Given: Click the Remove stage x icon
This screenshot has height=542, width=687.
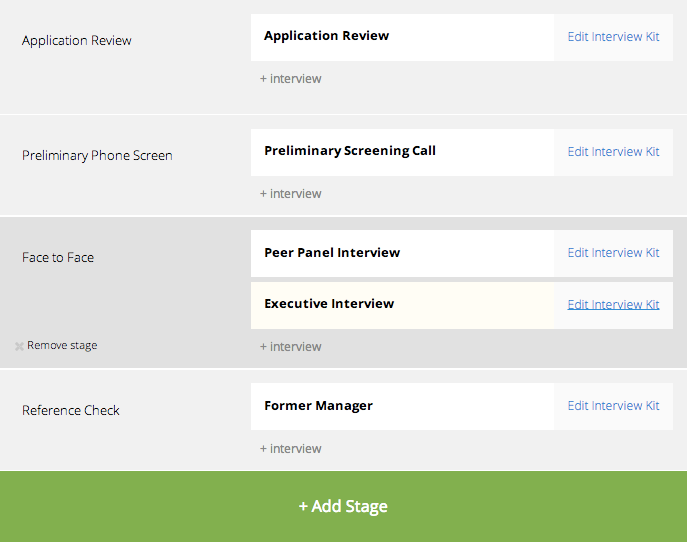Looking at the screenshot, I should (19, 346).
